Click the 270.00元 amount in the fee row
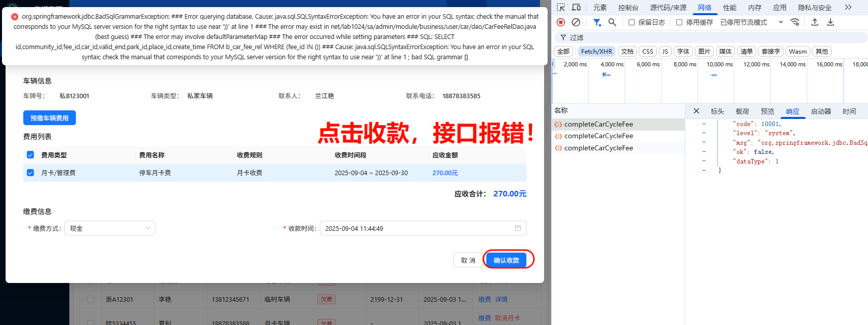 (445, 173)
